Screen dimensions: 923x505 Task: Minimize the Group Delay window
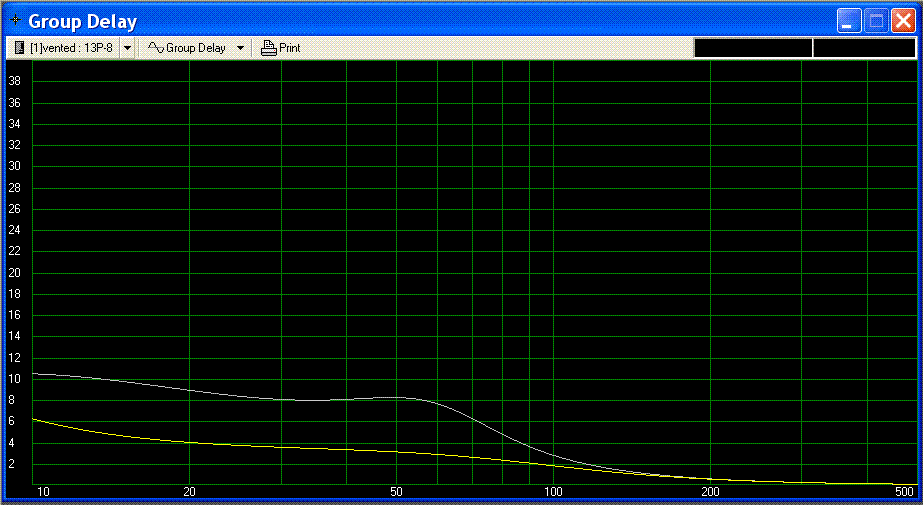pos(849,21)
